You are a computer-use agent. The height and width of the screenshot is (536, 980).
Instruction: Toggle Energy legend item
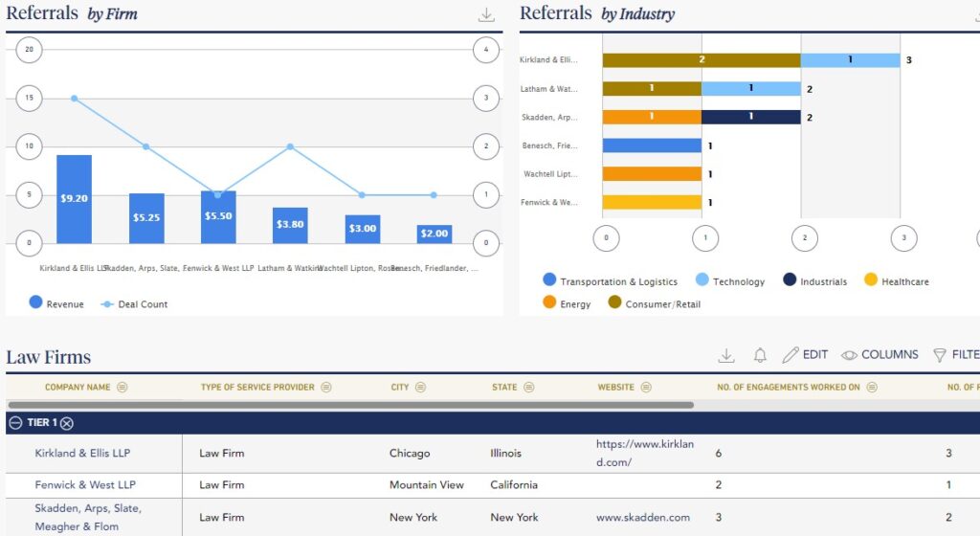pos(567,303)
